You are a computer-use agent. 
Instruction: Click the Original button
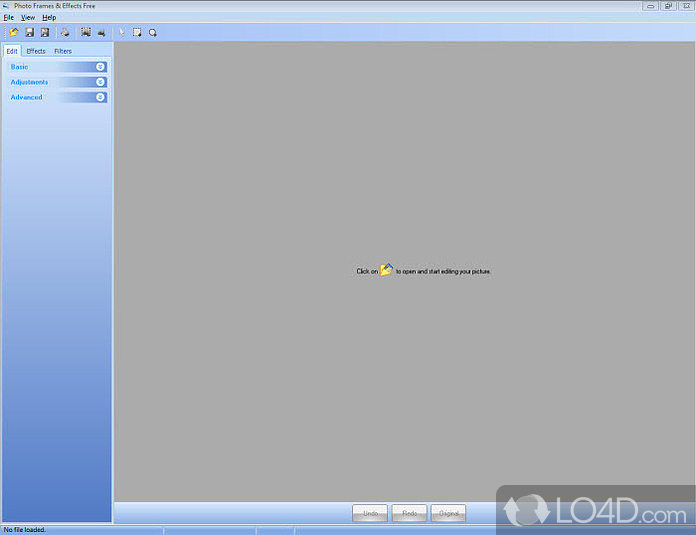(448, 513)
